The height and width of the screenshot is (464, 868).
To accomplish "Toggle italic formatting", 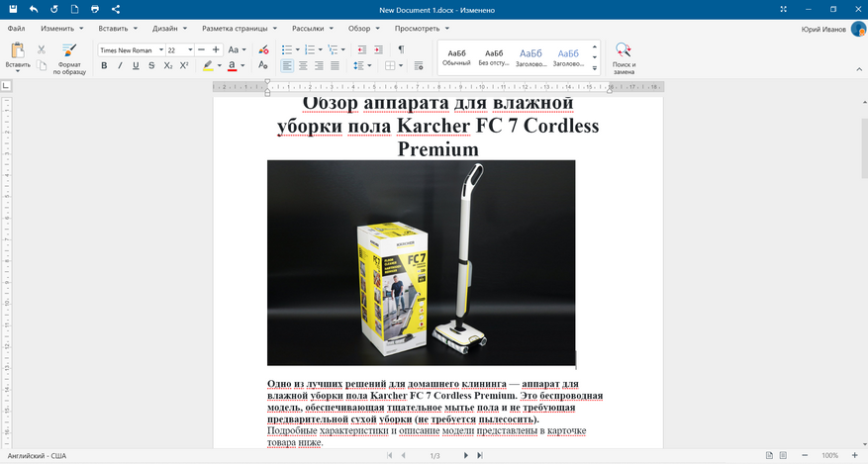I will tap(120, 66).
